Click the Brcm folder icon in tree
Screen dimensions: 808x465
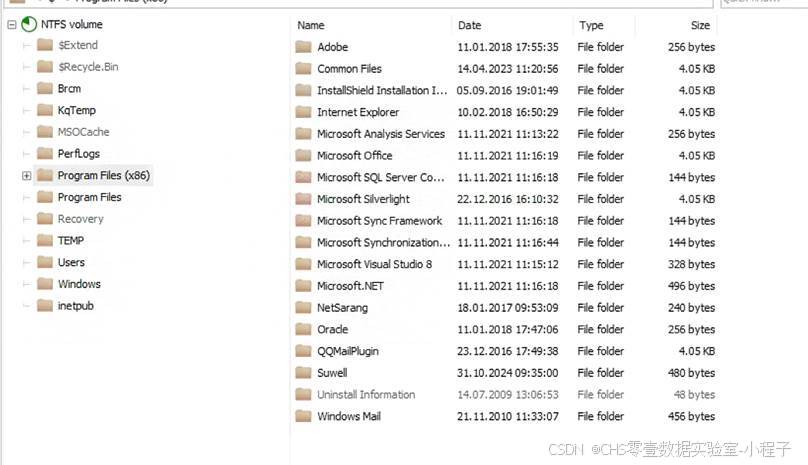pyautogui.click(x=45, y=88)
